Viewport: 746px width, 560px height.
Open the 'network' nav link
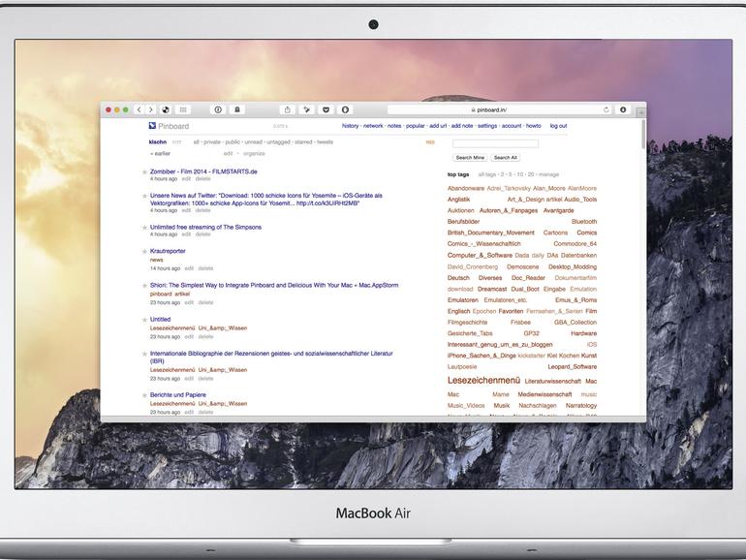click(373, 126)
